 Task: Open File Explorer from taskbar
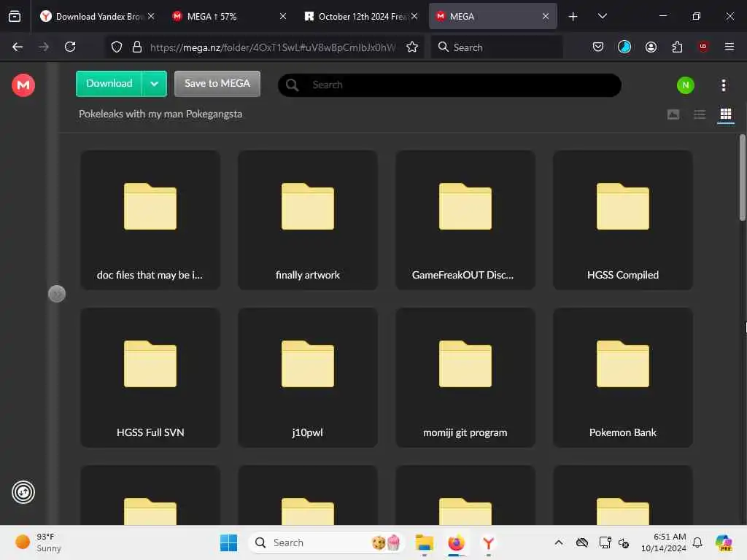424,542
